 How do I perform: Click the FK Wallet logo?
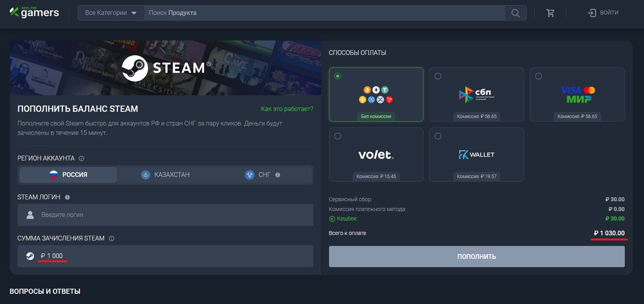point(477,155)
